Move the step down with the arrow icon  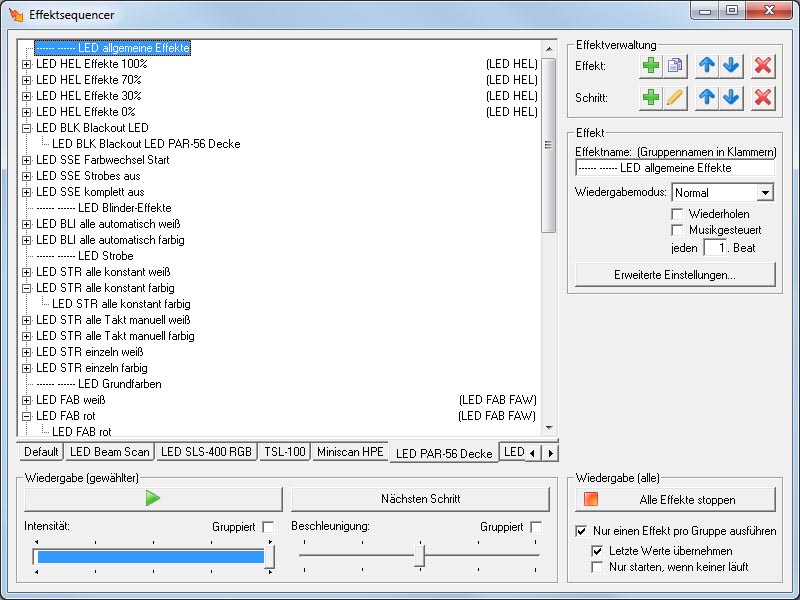[731, 98]
